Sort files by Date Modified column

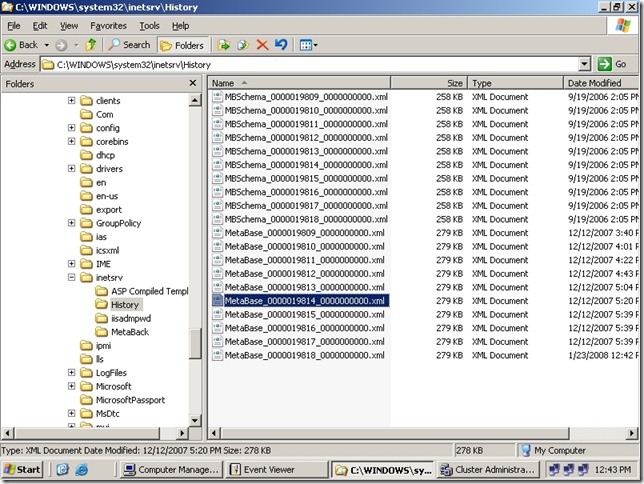coord(601,83)
